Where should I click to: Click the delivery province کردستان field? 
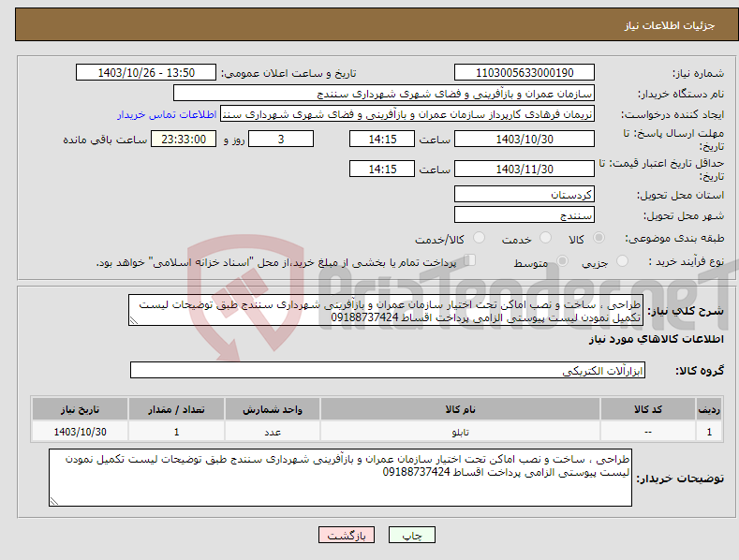[x=525, y=194]
